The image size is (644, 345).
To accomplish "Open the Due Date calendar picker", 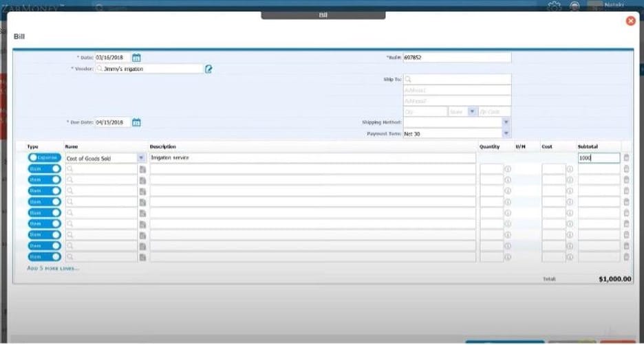I will (136, 122).
